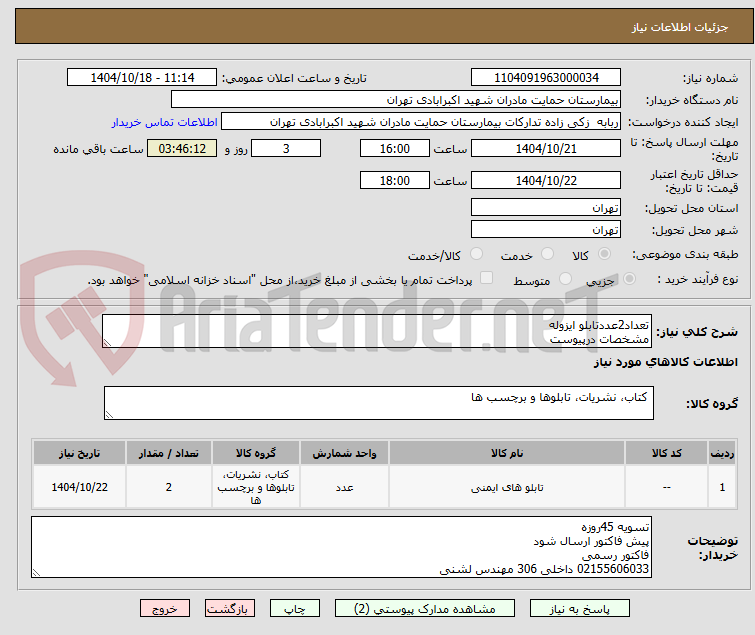Click the 'تعداد / مقدار' column header
Screen dimensions: 755x635
coord(169,453)
